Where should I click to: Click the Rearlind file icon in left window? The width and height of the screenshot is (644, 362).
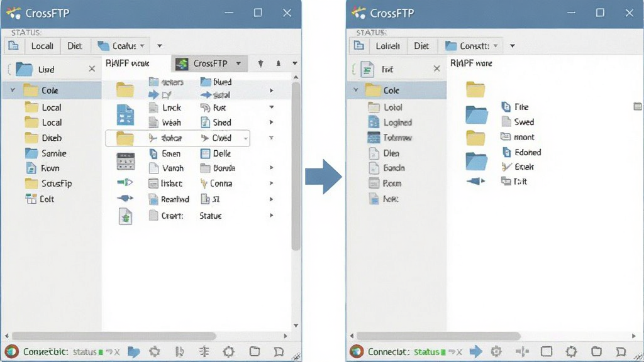153,199
